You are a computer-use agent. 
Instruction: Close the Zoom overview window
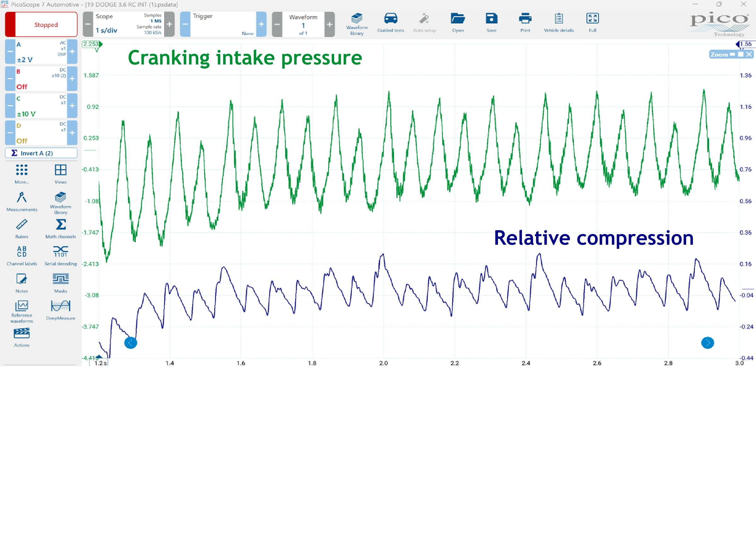[x=749, y=54]
